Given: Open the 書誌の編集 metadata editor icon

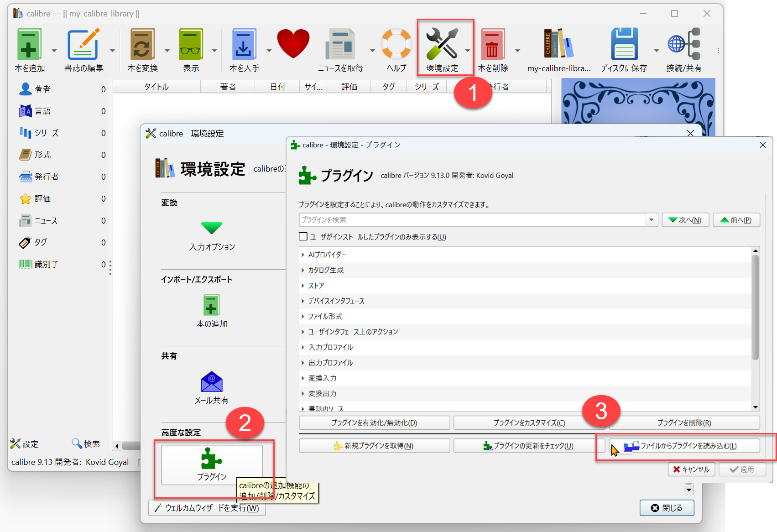Looking at the screenshot, I should (x=83, y=44).
